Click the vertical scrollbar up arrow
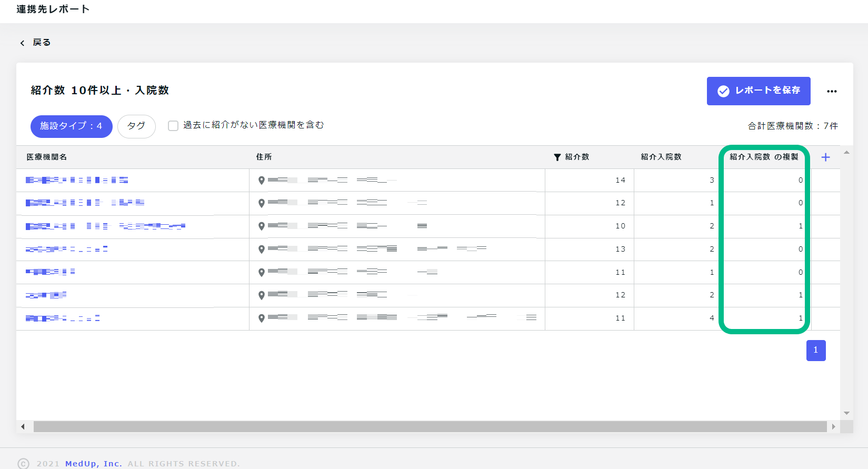The height and width of the screenshot is (469, 868). 846,152
